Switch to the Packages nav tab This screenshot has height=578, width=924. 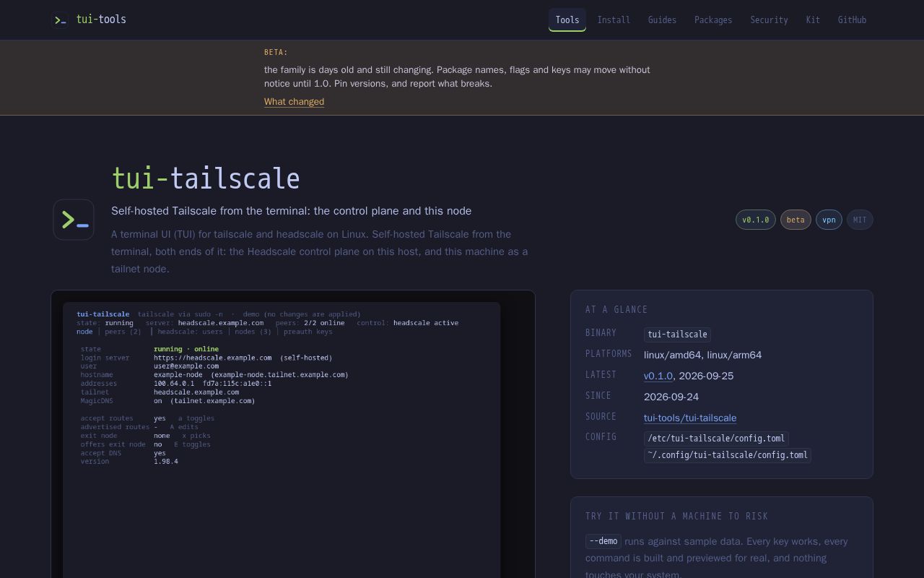point(713,20)
